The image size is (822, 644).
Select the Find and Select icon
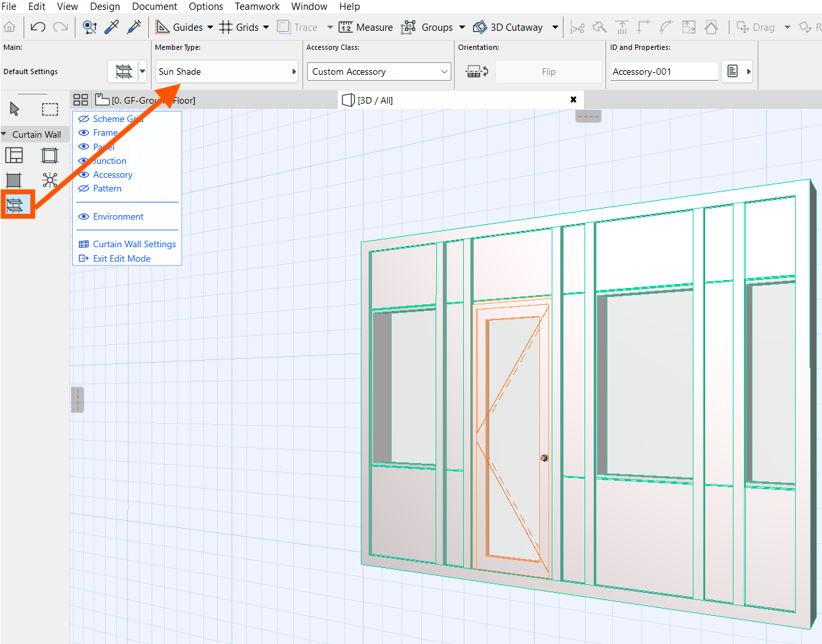[x=90, y=27]
